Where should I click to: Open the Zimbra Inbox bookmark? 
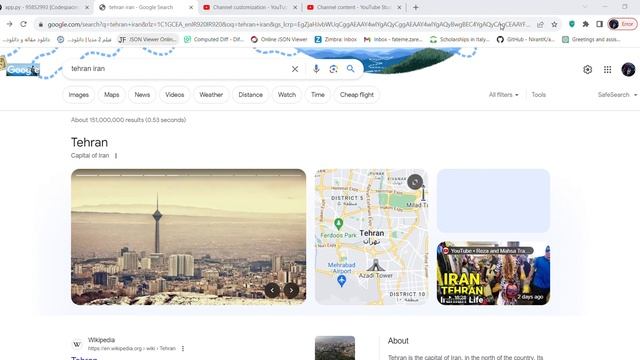[336, 39]
